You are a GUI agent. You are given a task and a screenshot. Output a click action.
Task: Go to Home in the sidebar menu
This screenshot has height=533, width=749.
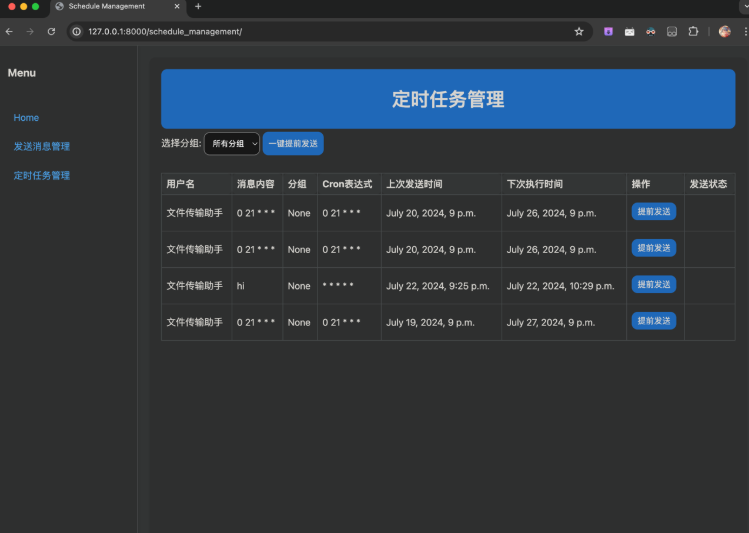click(26, 118)
